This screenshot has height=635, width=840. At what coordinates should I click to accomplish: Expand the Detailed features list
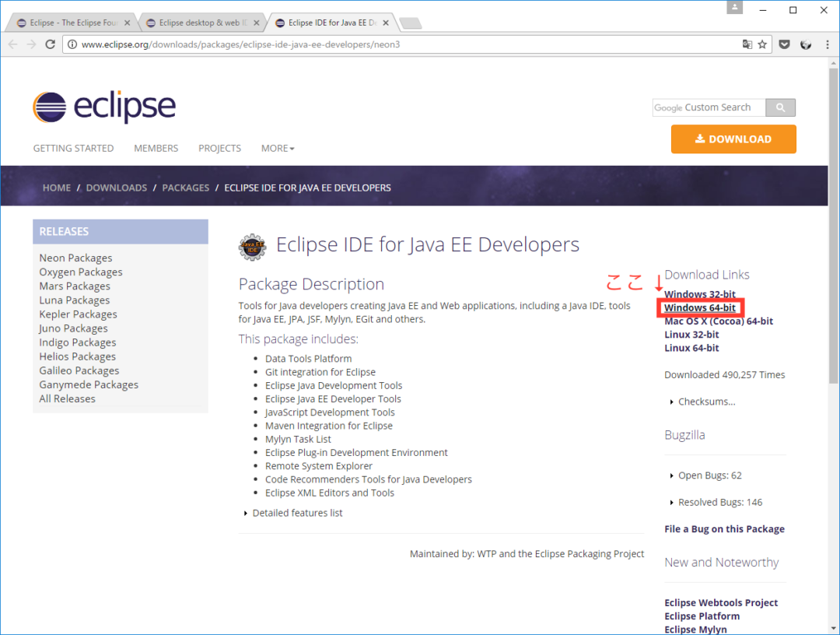293,514
